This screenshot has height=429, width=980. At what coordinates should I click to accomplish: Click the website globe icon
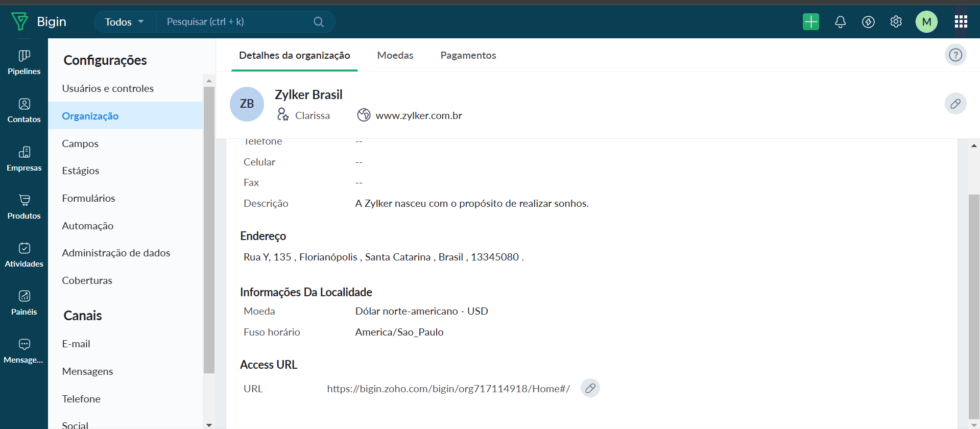pyautogui.click(x=364, y=115)
